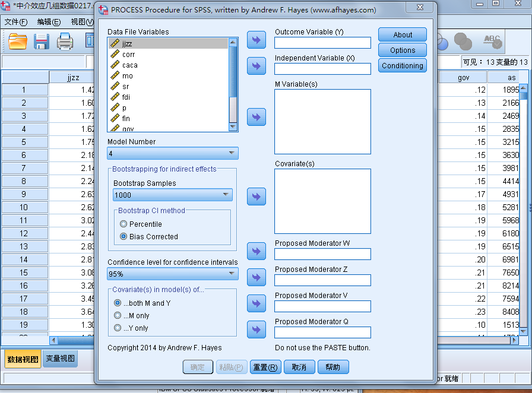The image size is (532, 393).
Task: Select row 1 header in data view
Action: [x=24, y=90]
